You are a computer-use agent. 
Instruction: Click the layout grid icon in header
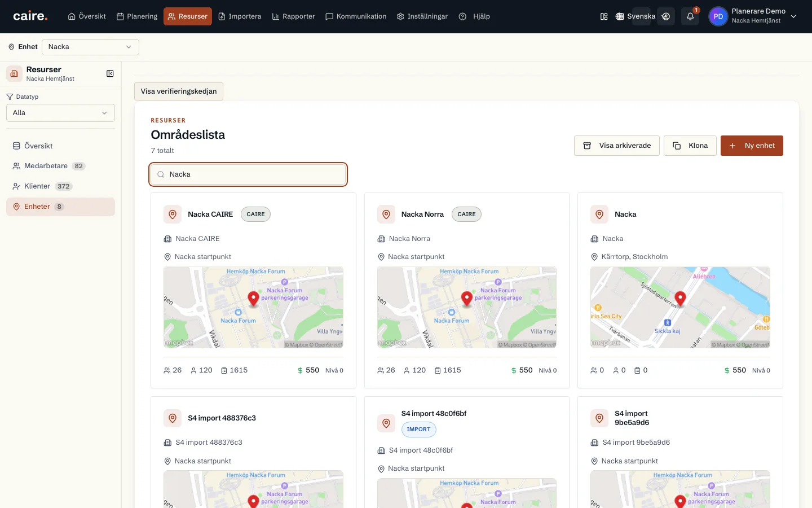[x=604, y=16]
